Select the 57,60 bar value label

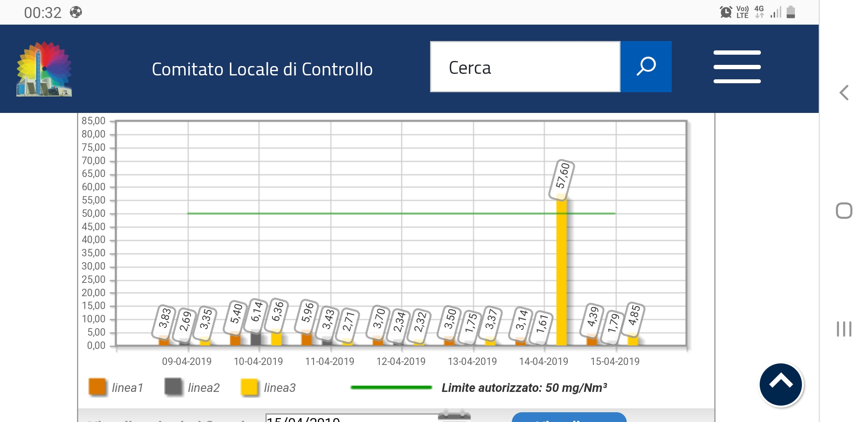point(562,180)
